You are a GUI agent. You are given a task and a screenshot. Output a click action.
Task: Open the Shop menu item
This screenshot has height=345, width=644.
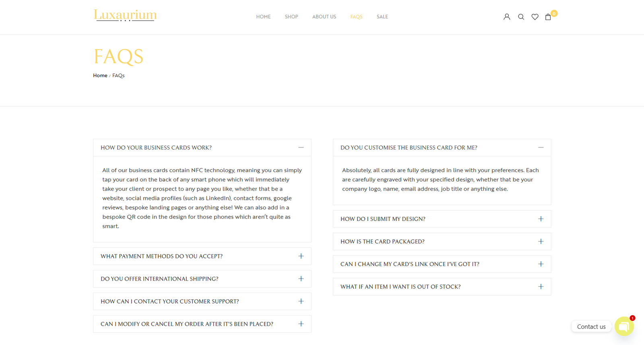(291, 17)
